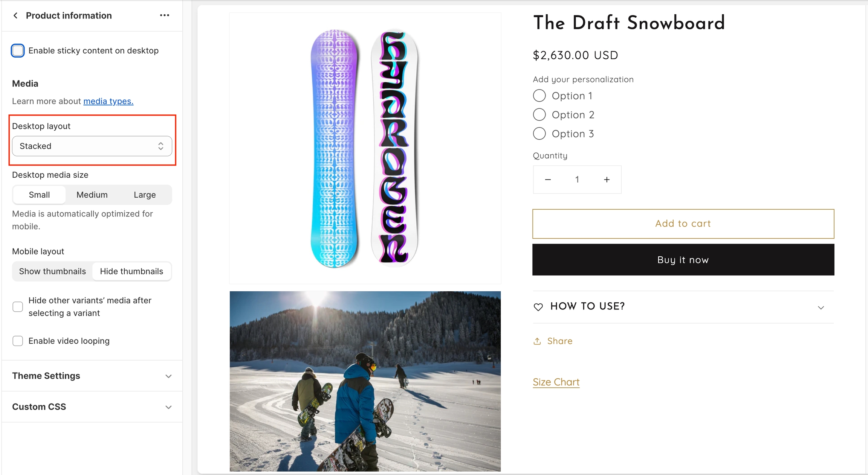Click the Add to cart button
Viewport: 868px width, 475px height.
click(x=683, y=224)
